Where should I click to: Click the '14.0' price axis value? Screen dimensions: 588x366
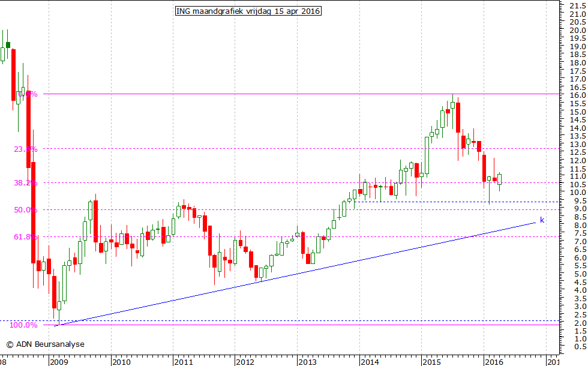[578, 128]
